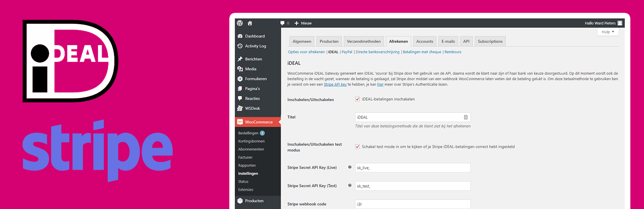644x209 pixels.
Task: Click the WordPress logo icon in admin bar
Action: [240, 23]
